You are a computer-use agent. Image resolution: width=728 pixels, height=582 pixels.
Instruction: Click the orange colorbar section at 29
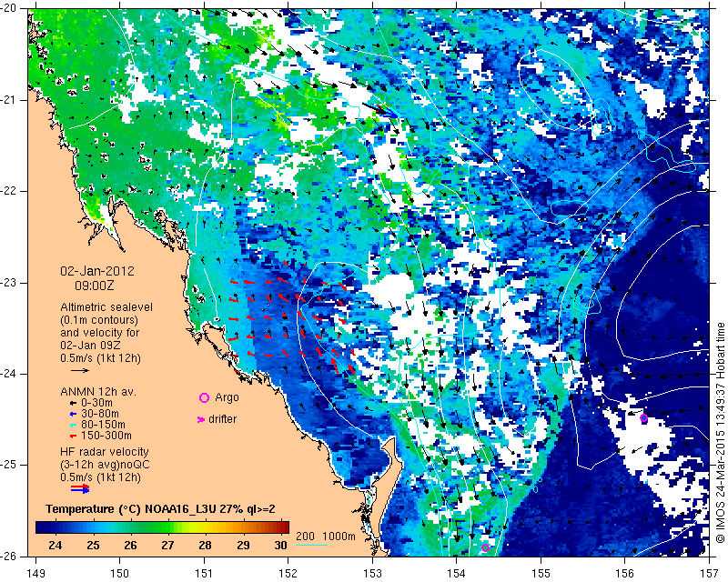[x=243, y=527]
